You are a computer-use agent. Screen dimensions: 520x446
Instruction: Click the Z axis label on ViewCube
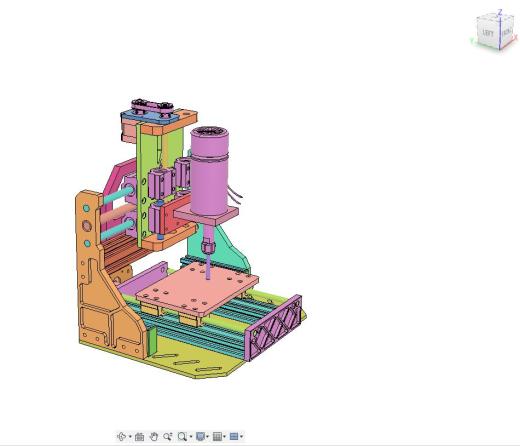pyautogui.click(x=500, y=12)
